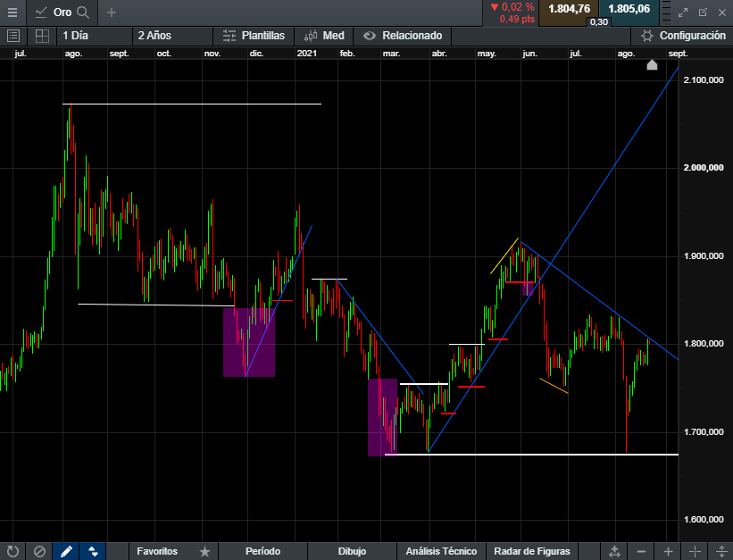Click the buy price 1.805,06

pos(629,9)
